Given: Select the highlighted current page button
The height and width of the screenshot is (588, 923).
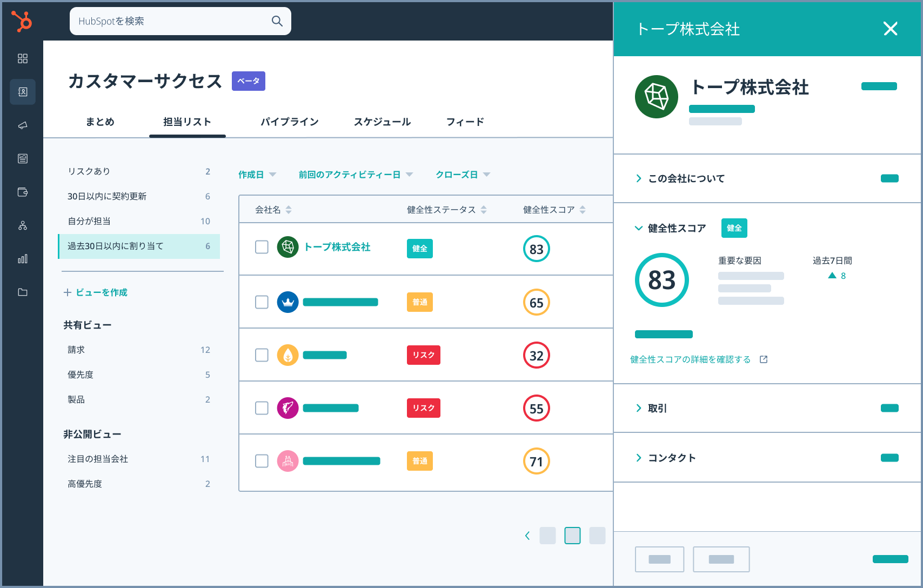Looking at the screenshot, I should pyautogui.click(x=572, y=536).
